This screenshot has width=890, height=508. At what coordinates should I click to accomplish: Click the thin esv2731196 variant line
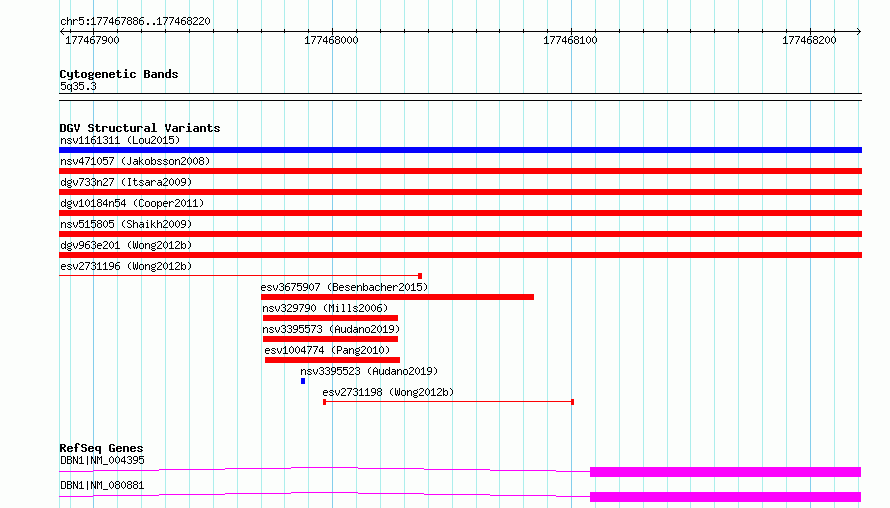coord(241,276)
